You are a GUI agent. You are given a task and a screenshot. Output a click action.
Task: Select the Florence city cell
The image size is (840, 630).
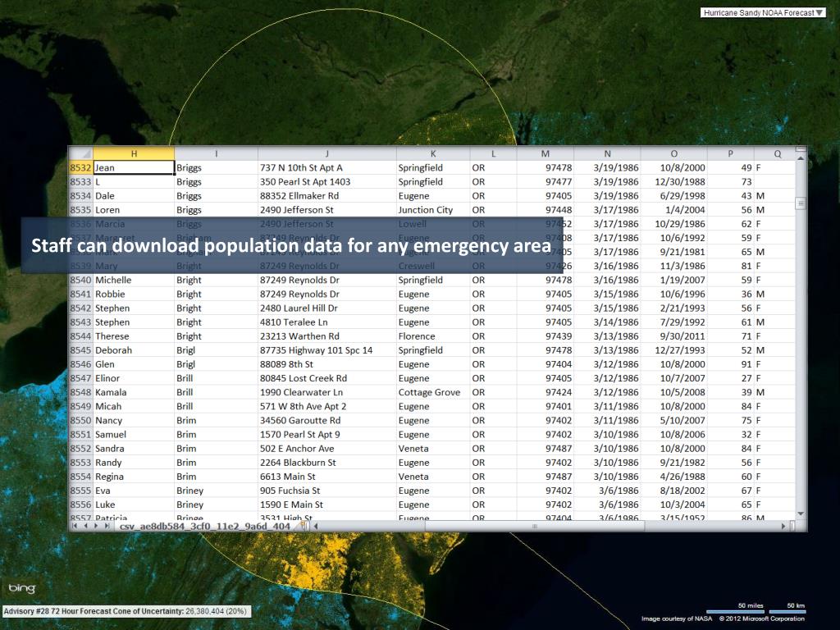point(433,336)
